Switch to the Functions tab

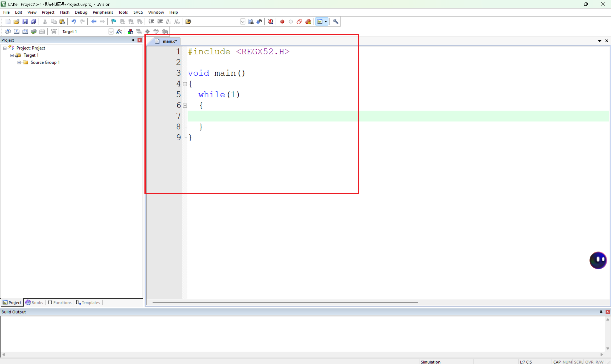point(60,302)
